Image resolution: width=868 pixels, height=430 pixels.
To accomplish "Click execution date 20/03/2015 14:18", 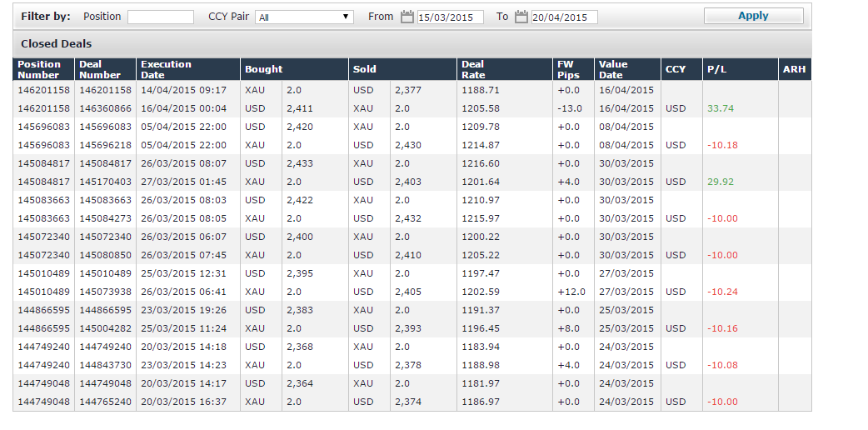I will [183, 347].
